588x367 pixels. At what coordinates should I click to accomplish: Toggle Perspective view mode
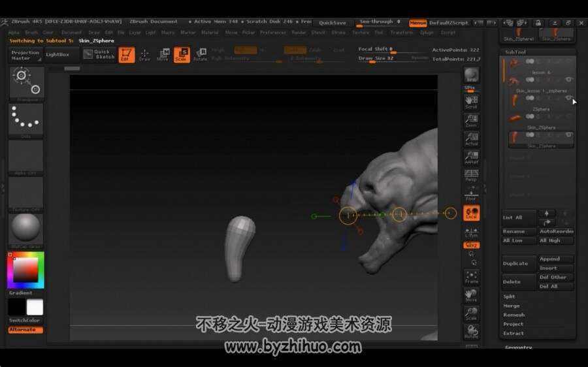point(471,176)
